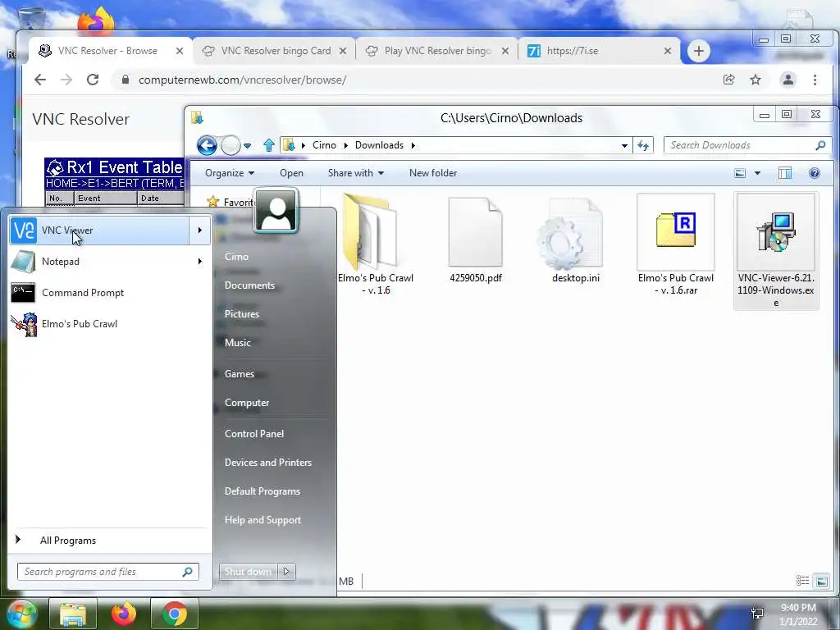Click Chrome address bar URL
Viewport: 840px width, 630px height.
[x=242, y=80]
